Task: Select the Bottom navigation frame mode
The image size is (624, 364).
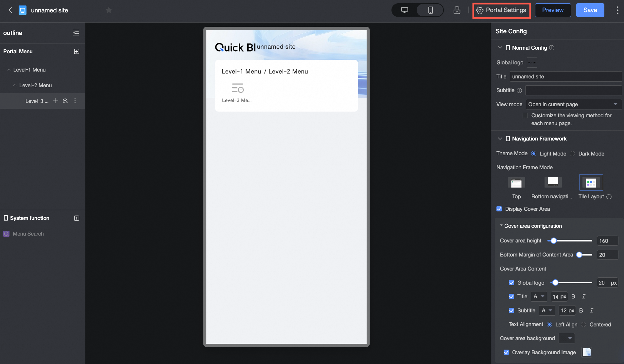Action: [x=553, y=182]
